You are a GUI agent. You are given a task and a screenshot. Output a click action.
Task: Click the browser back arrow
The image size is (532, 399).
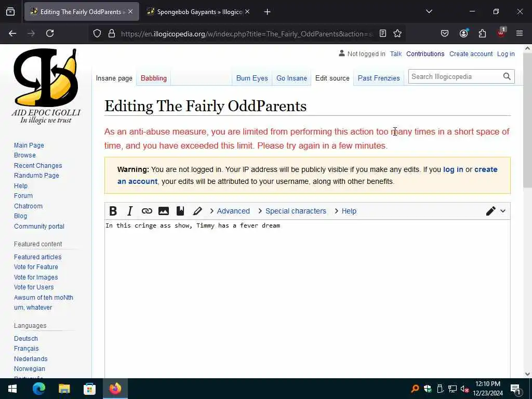(x=12, y=33)
